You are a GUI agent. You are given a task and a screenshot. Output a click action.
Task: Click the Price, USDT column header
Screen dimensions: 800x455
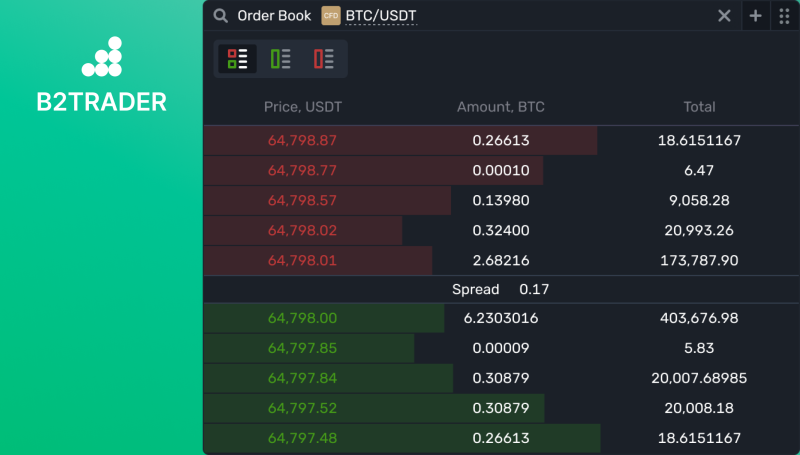click(302, 107)
